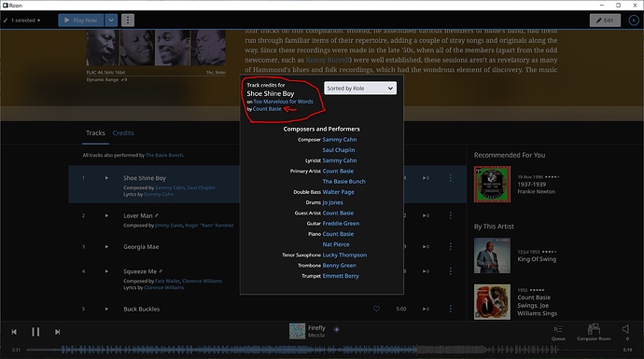Open Freddie Green guitar credit
The image size is (644, 359).
coord(341,224)
